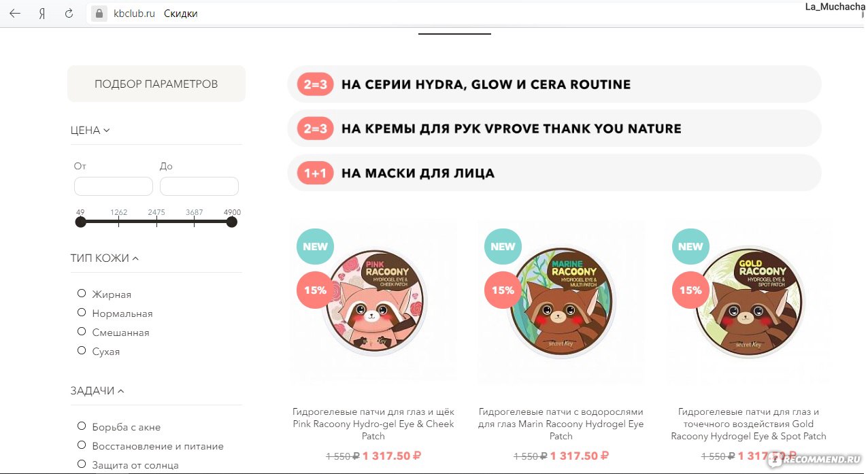Open site security via the padlock icon
Screen dimensions: 868x474
(99, 13)
